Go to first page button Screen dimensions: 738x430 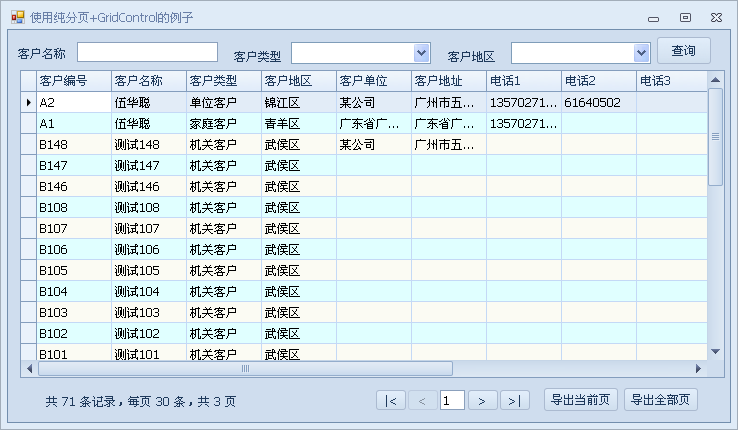point(390,401)
